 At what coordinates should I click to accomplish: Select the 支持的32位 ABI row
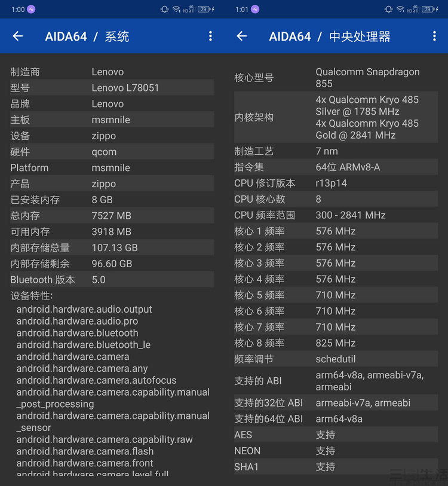coord(336,403)
